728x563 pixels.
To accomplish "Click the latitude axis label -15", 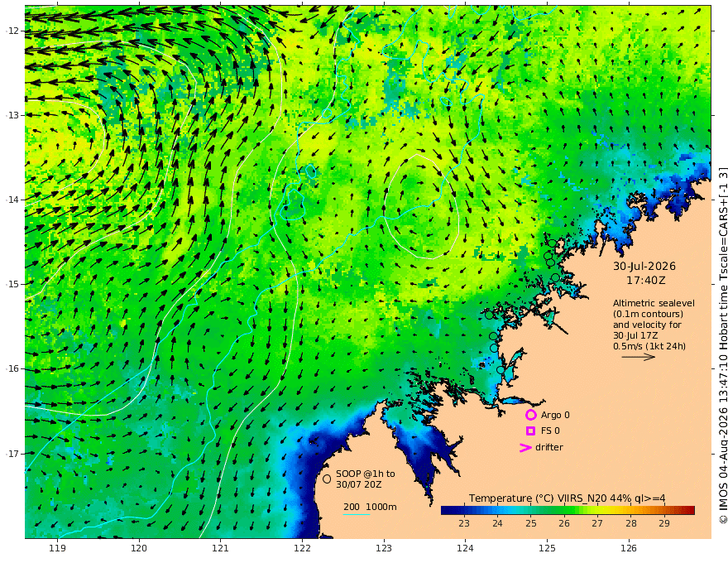I will 12,284.
